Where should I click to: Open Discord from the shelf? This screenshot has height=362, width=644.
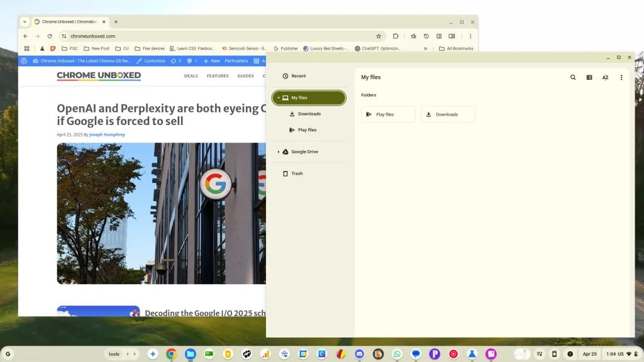coord(359,354)
